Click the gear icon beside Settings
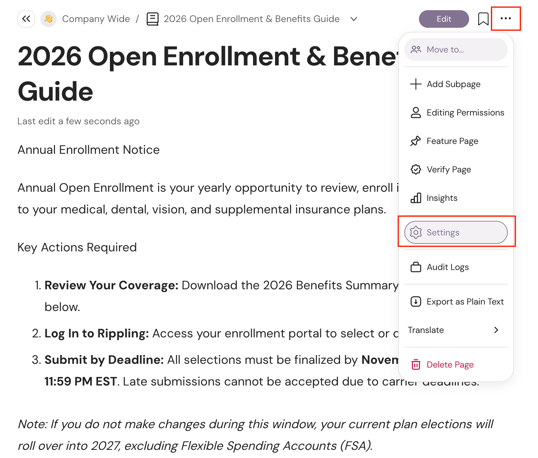 (416, 233)
